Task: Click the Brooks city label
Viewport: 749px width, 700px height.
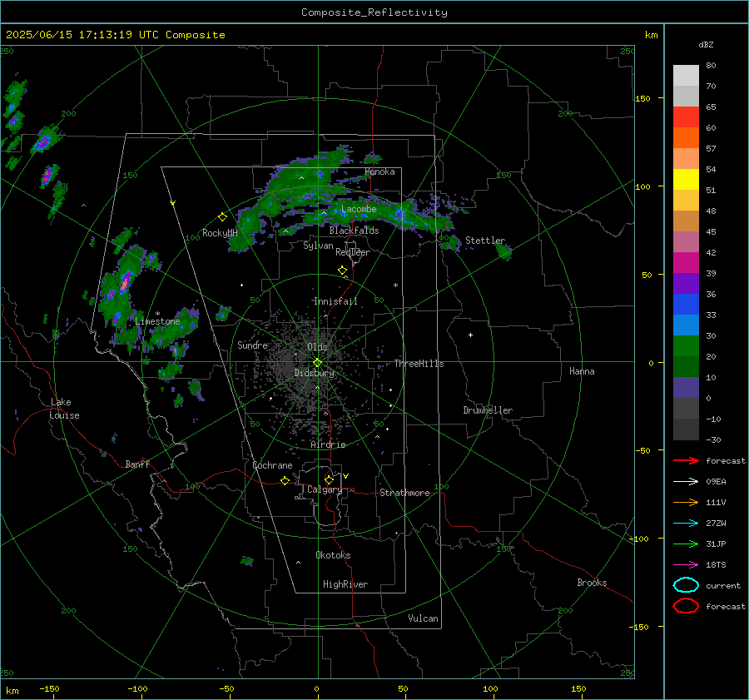Action: click(x=592, y=583)
